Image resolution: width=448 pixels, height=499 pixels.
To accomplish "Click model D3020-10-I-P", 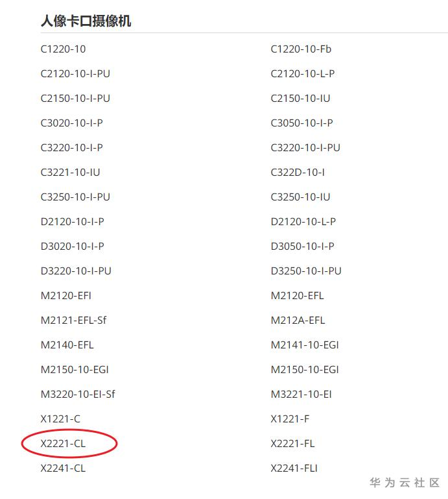I will tap(72, 247).
